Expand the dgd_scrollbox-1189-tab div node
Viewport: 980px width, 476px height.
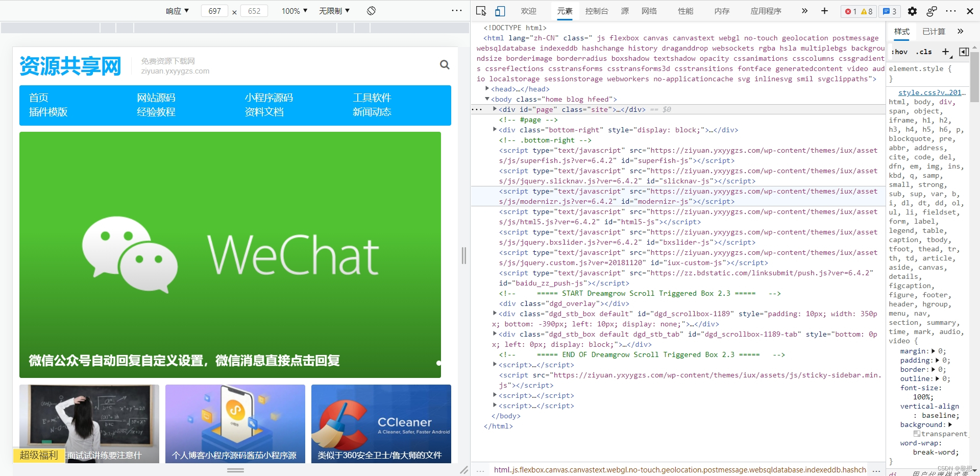tap(495, 334)
